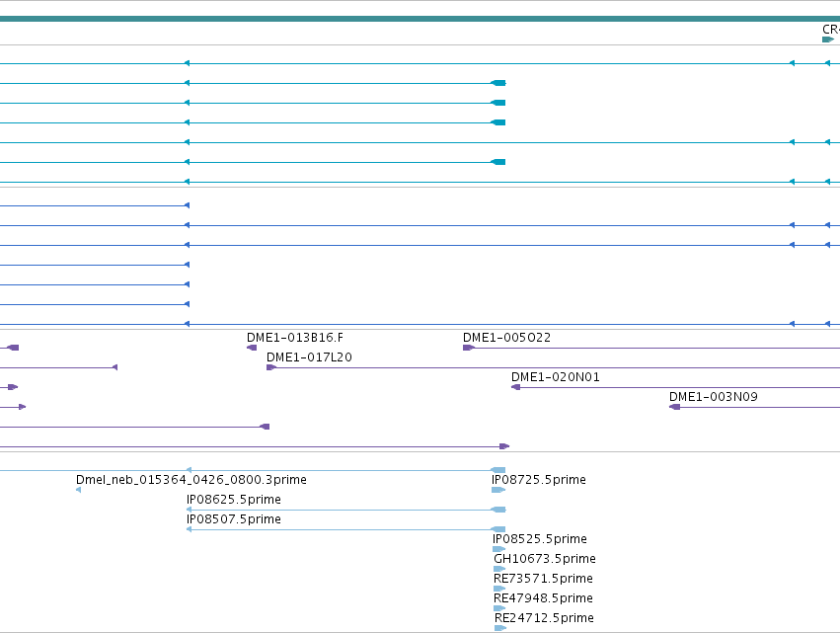Select the DME1-020N01 feature label
This screenshot has height=633, width=840.
point(556,377)
